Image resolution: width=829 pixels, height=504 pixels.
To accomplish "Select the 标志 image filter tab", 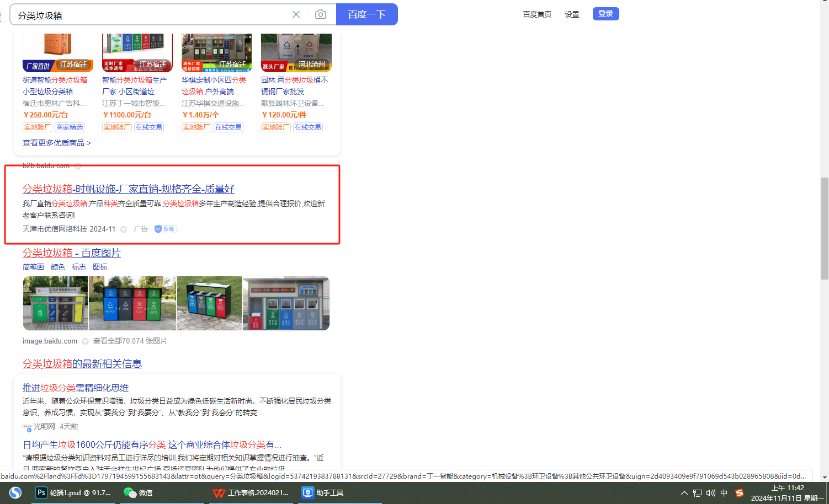I will (78, 267).
